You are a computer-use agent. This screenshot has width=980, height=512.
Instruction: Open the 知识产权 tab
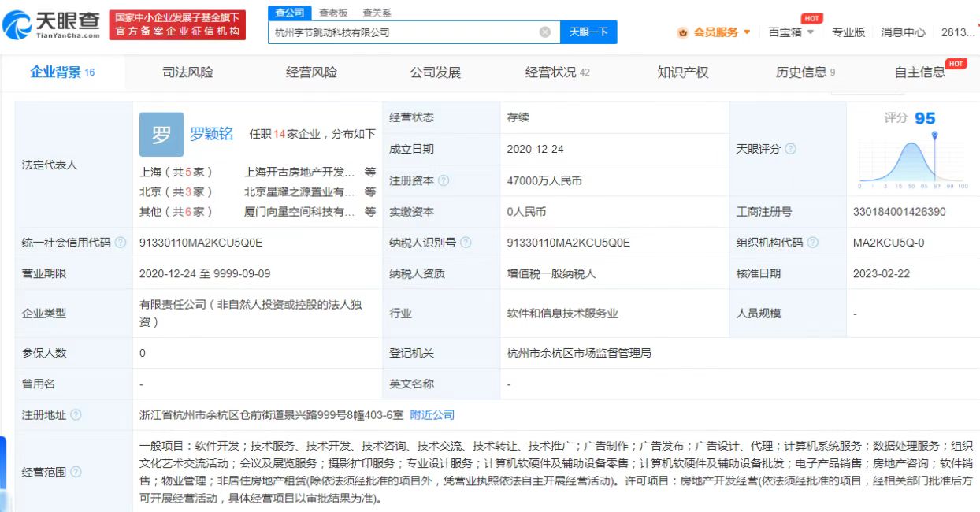click(x=682, y=72)
